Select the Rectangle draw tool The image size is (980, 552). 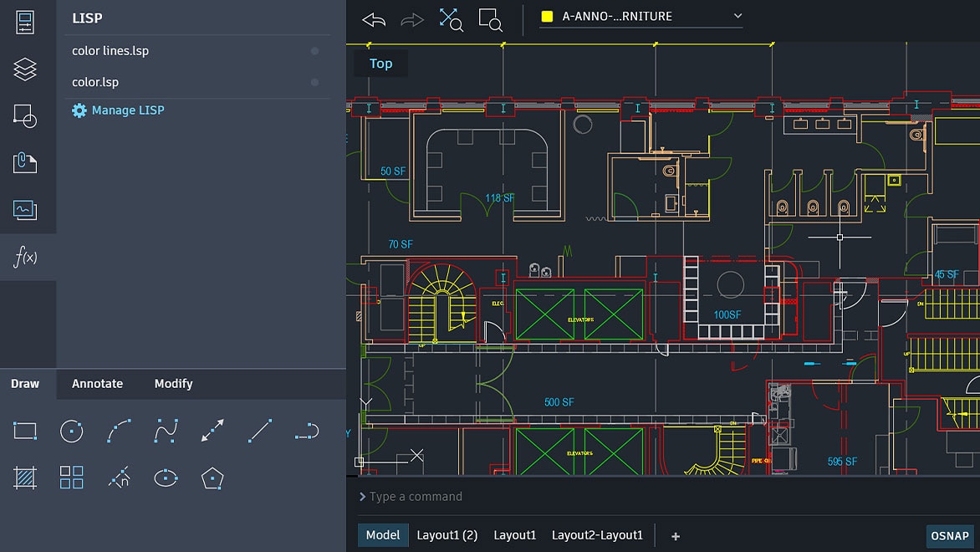coord(25,430)
